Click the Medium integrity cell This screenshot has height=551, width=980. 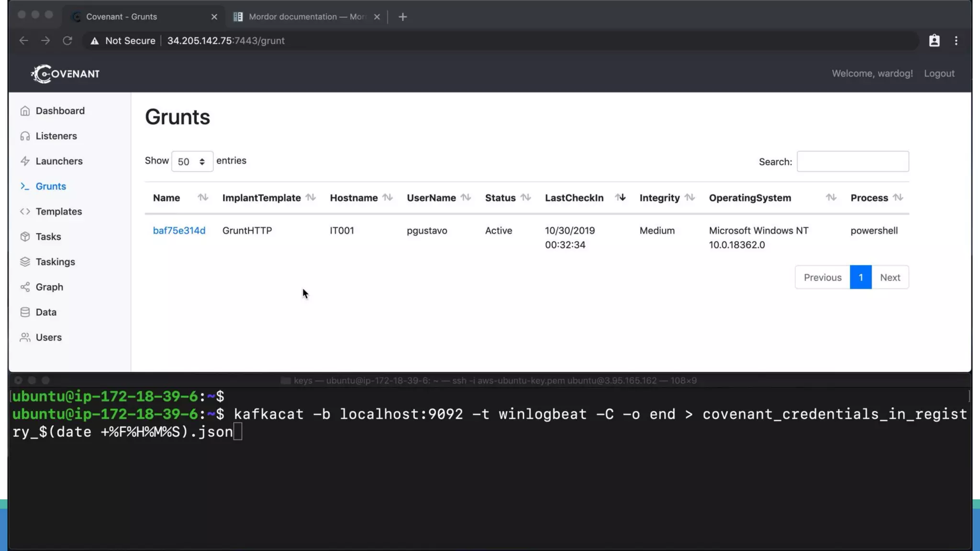[x=657, y=231]
